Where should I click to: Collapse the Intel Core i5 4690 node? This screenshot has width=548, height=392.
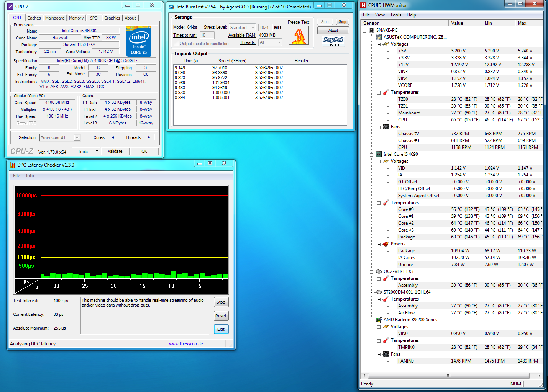coord(371,155)
